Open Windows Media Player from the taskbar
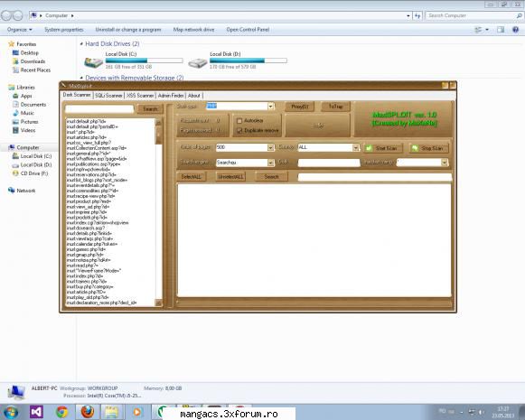The height and width of the screenshot is (420, 525). [x=137, y=412]
